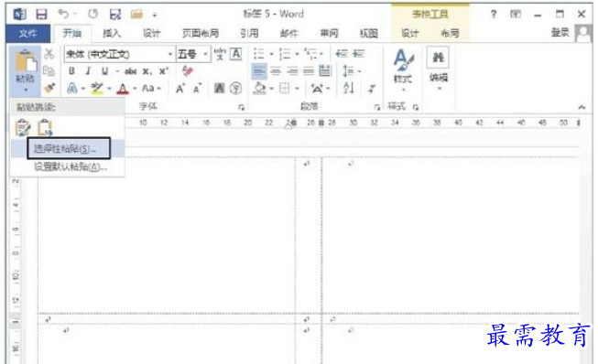Click inside the first label table cell
Screen dimensions: 598x364
[167, 234]
